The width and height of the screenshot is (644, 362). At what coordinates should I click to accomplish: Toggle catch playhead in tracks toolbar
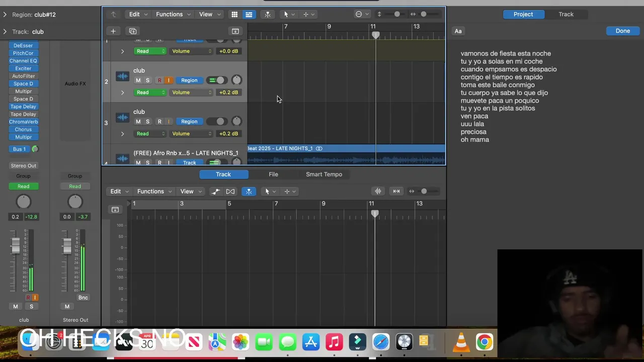point(268,15)
